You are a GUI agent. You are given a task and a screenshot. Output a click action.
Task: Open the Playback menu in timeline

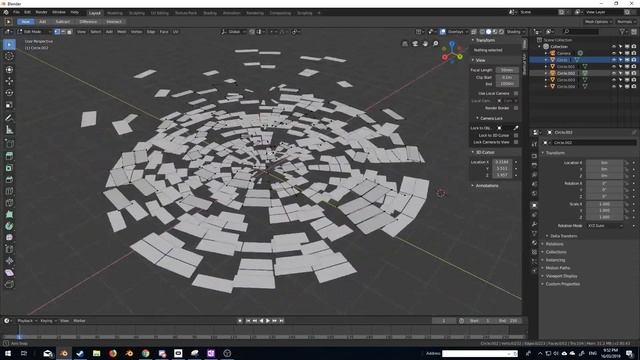(27, 321)
